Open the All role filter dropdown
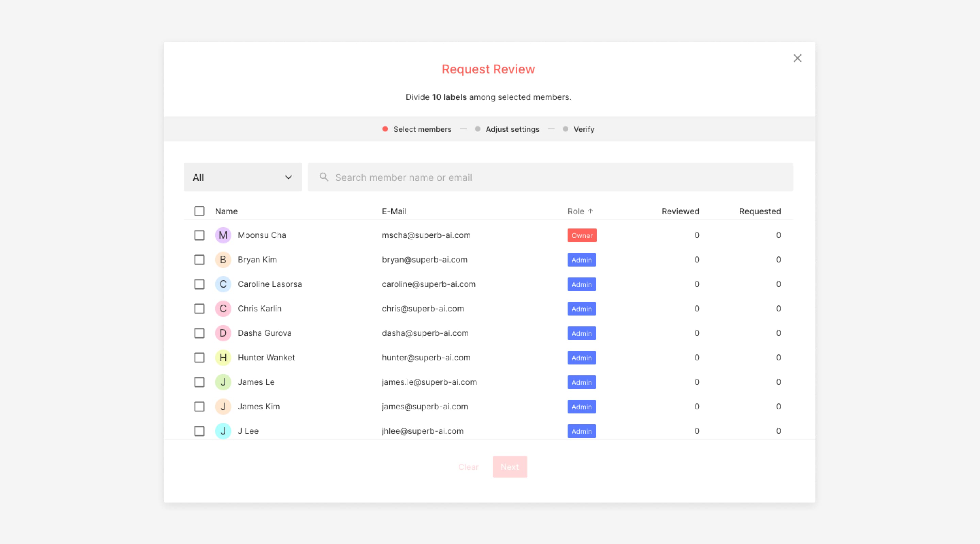 click(x=243, y=177)
